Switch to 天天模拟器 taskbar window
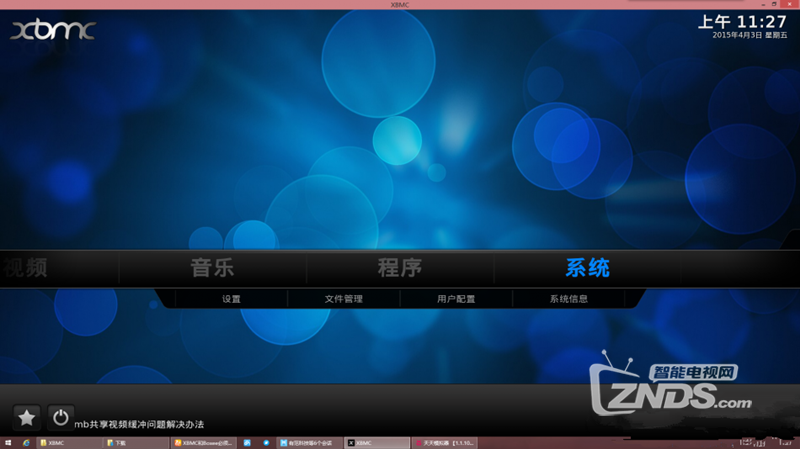Viewport: 800px width, 449px height. pos(445,443)
